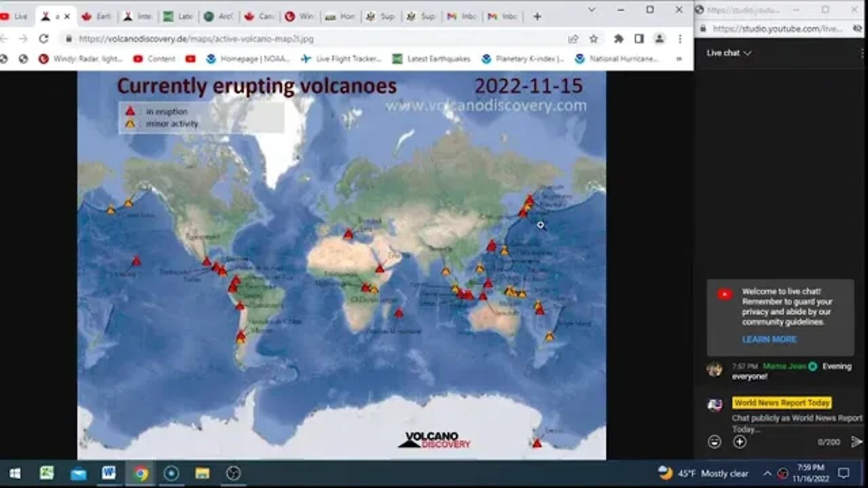Open Word from the taskbar

pyautogui.click(x=108, y=473)
